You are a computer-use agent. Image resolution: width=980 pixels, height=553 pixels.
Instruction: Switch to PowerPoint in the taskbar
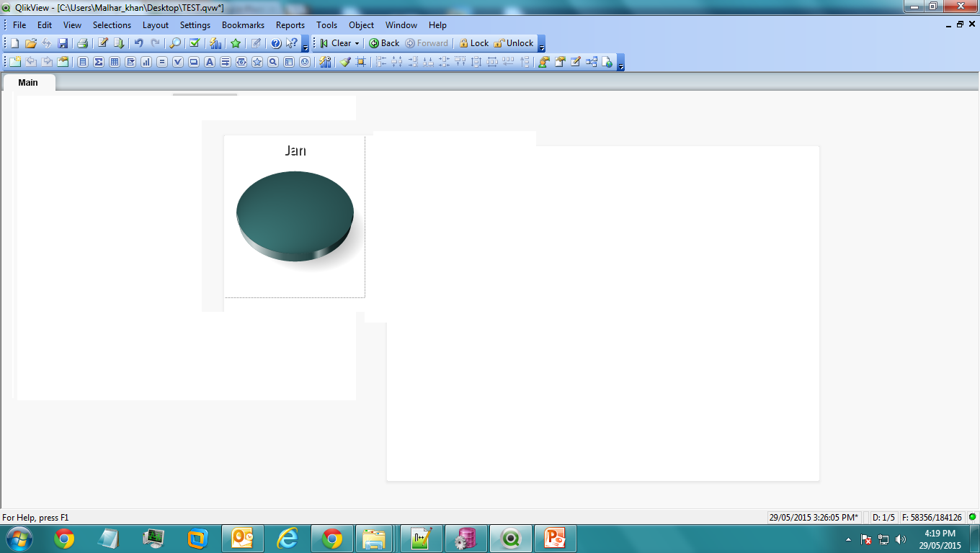pos(556,539)
